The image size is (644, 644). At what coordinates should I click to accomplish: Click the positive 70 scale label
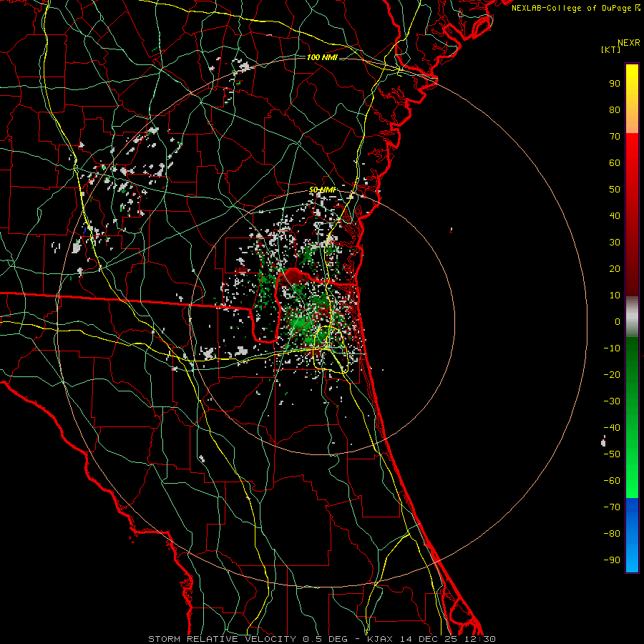click(x=615, y=137)
